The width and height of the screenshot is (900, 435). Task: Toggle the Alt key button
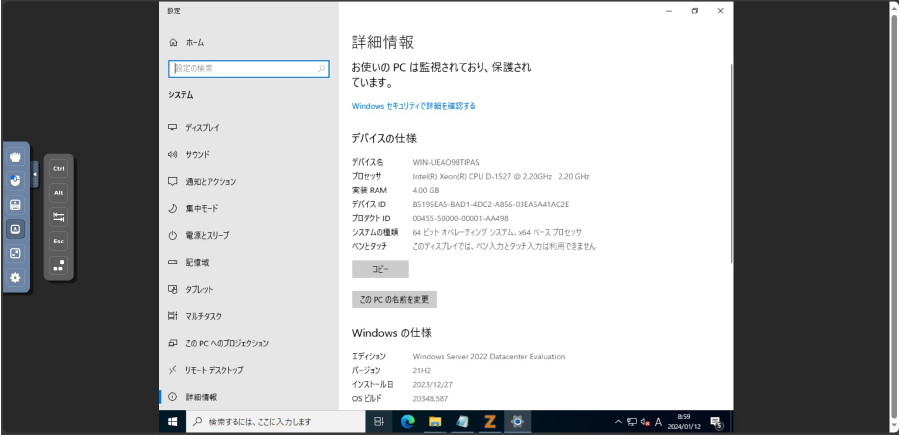[x=59, y=193]
